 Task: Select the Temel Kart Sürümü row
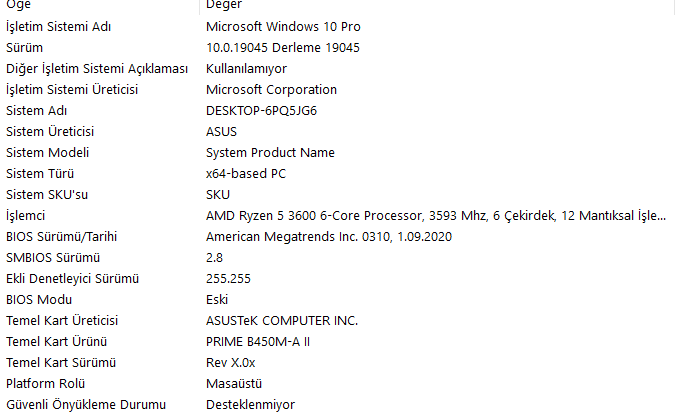[340, 363]
